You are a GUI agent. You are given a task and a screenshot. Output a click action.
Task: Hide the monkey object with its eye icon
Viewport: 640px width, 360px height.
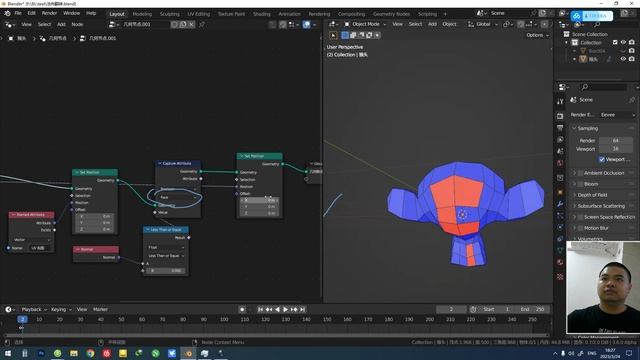pyautogui.click(x=623, y=59)
